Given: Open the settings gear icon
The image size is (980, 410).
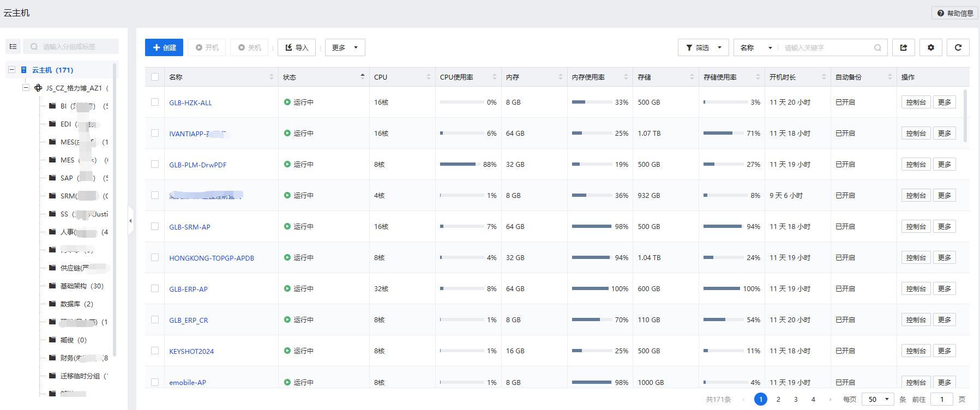Looking at the screenshot, I should point(930,47).
